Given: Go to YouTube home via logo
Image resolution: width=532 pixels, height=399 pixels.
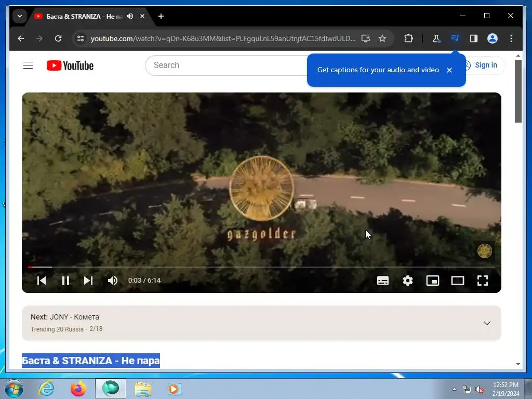Looking at the screenshot, I should pos(70,65).
